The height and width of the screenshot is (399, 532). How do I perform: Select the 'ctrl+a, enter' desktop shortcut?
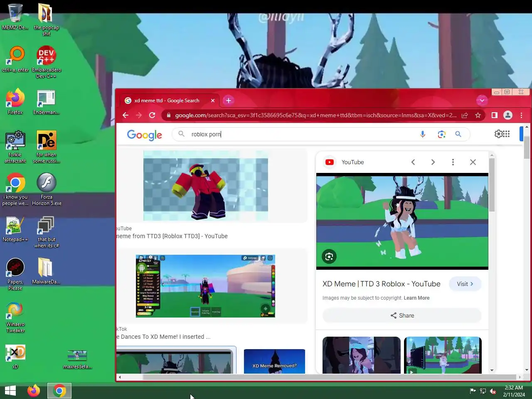[15, 59]
